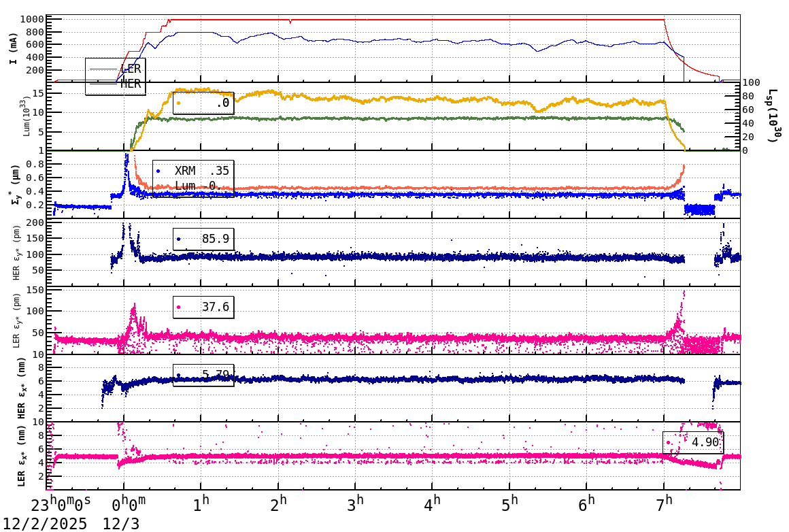Click the '150' tick on LER εy* axis
Image resolution: width=789 pixels, height=532 pixels.
pos(35,290)
